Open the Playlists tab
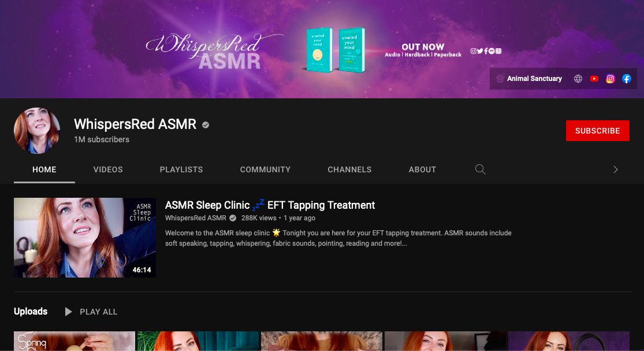Viewport: 644px width, 351px height. point(181,169)
